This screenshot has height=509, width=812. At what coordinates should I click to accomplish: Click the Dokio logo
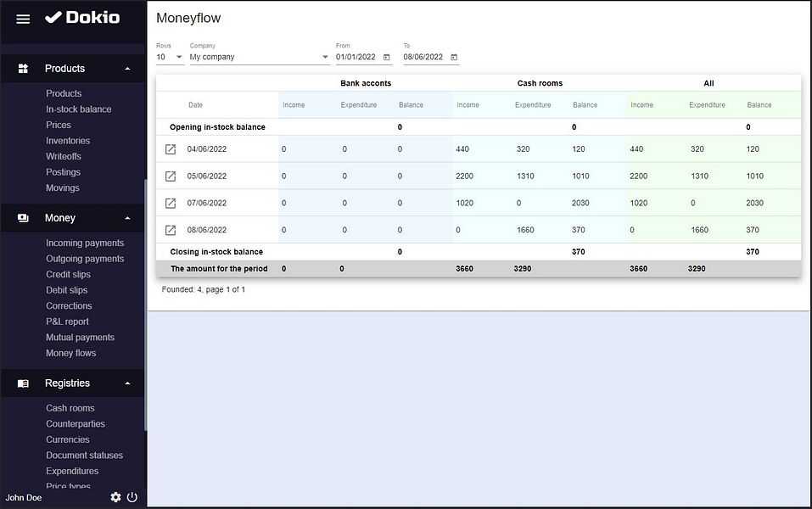coord(82,18)
